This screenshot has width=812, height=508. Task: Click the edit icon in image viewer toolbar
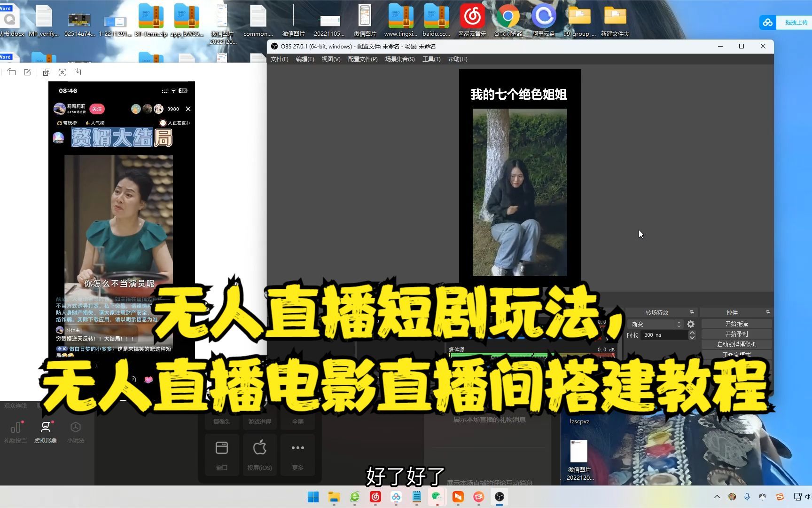(x=27, y=72)
